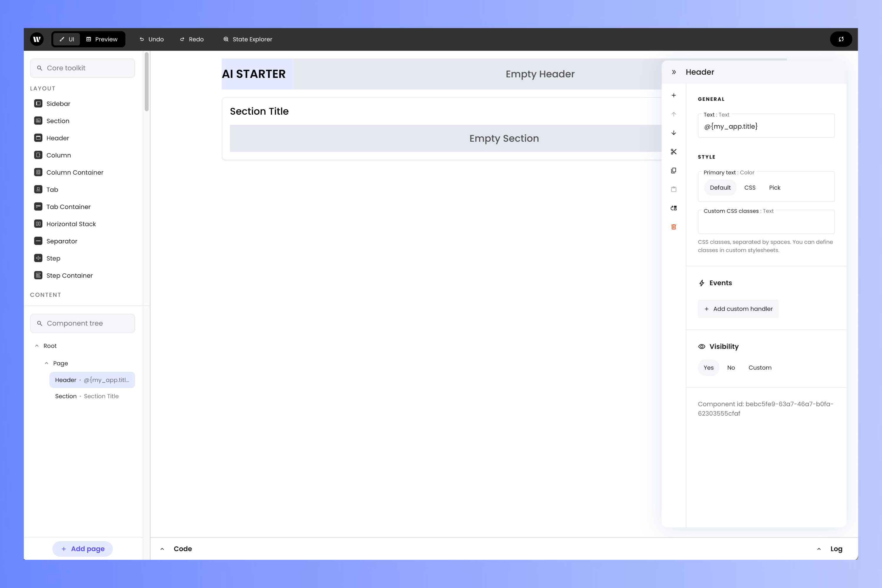Image resolution: width=882 pixels, height=588 pixels.
Task: Click the go to parent icon
Action: (x=674, y=208)
